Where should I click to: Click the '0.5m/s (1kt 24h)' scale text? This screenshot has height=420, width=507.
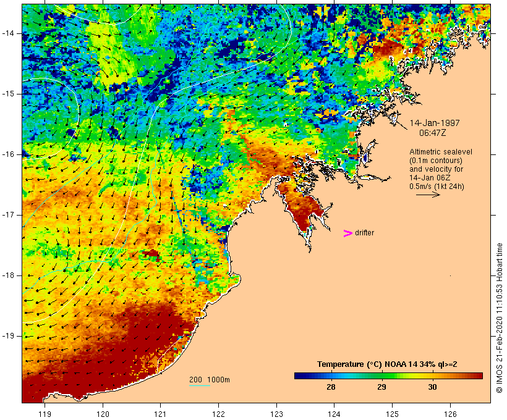pyautogui.click(x=437, y=187)
